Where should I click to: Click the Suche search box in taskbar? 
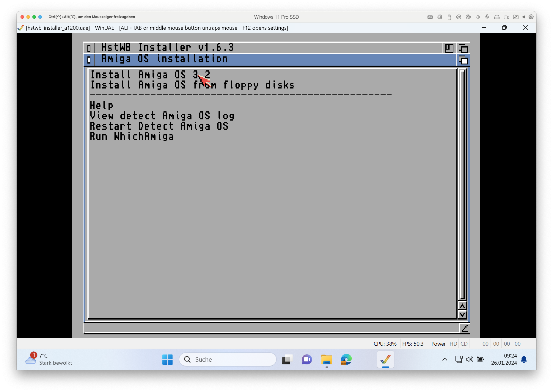[x=228, y=360]
